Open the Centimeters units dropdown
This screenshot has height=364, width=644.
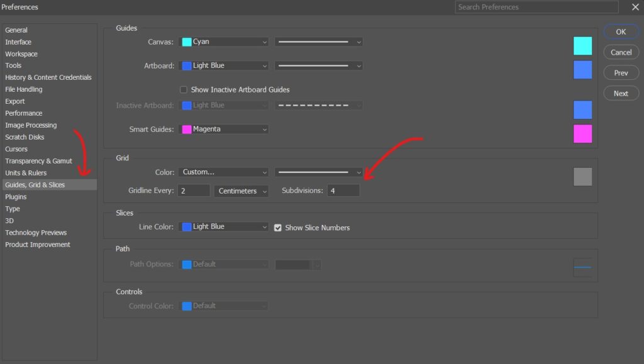click(x=241, y=191)
